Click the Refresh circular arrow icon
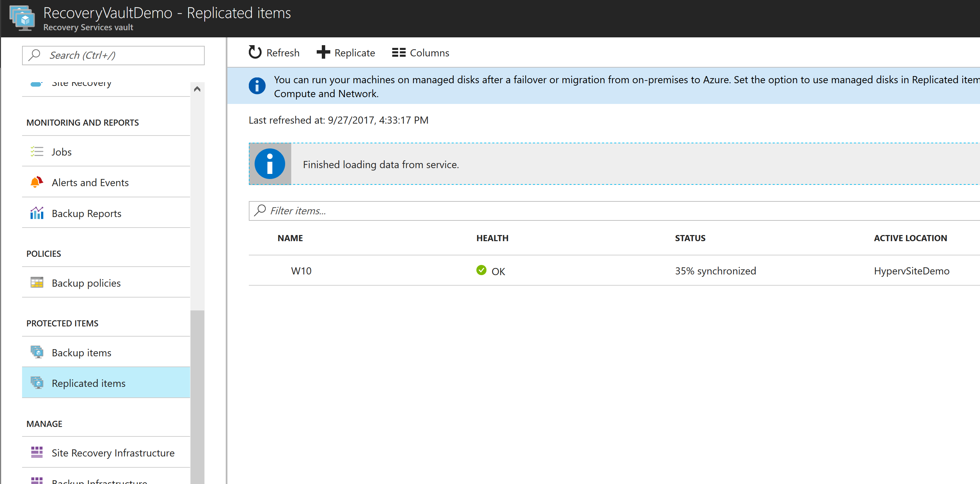This screenshot has width=980, height=484. 255,52
